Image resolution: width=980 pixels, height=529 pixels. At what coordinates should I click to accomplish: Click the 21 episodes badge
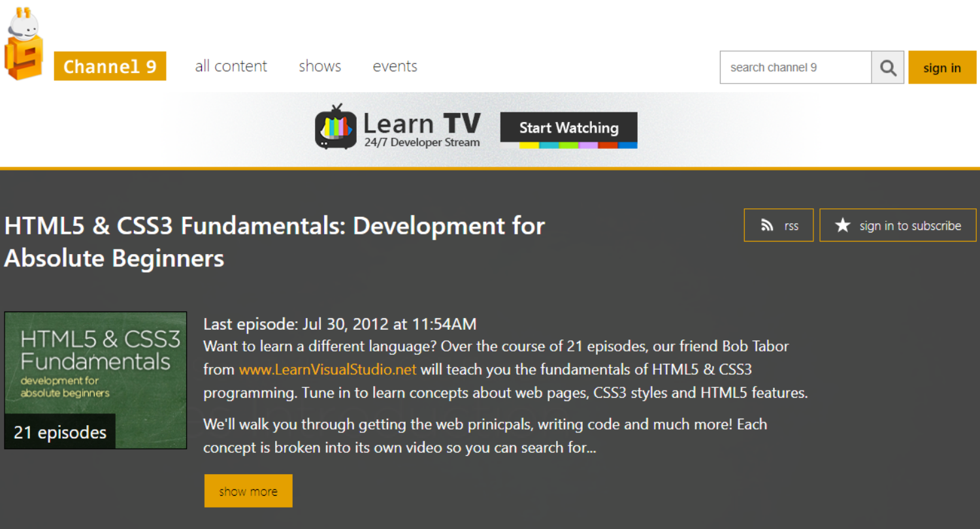tap(60, 432)
